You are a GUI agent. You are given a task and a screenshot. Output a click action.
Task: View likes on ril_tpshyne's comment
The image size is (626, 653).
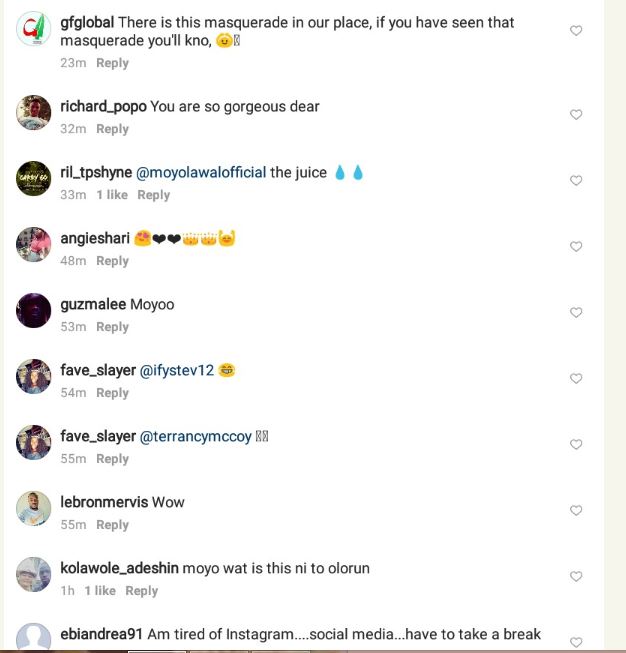pyautogui.click(x=112, y=195)
